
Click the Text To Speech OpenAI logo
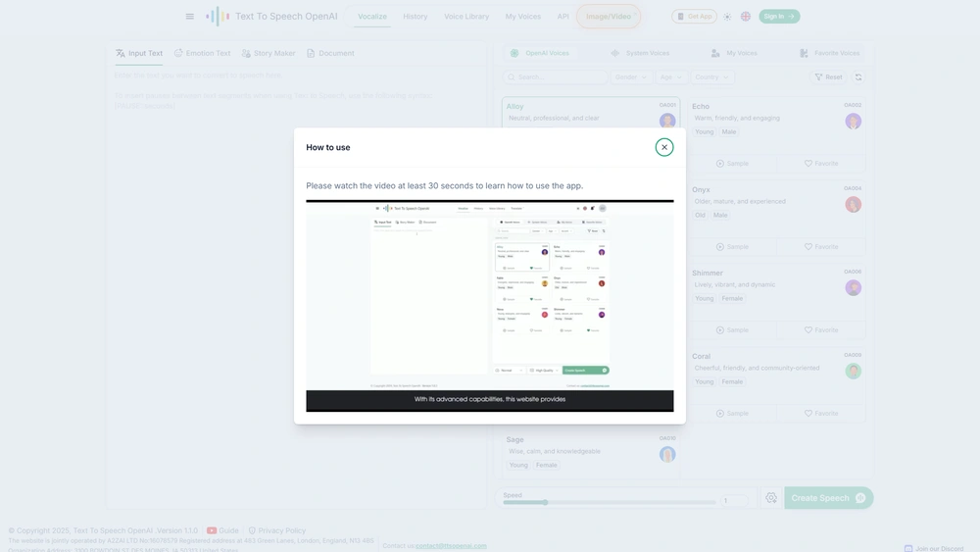[271, 17]
